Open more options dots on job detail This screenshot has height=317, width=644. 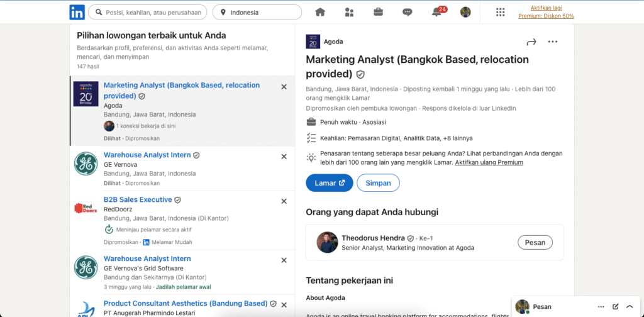[x=553, y=42]
